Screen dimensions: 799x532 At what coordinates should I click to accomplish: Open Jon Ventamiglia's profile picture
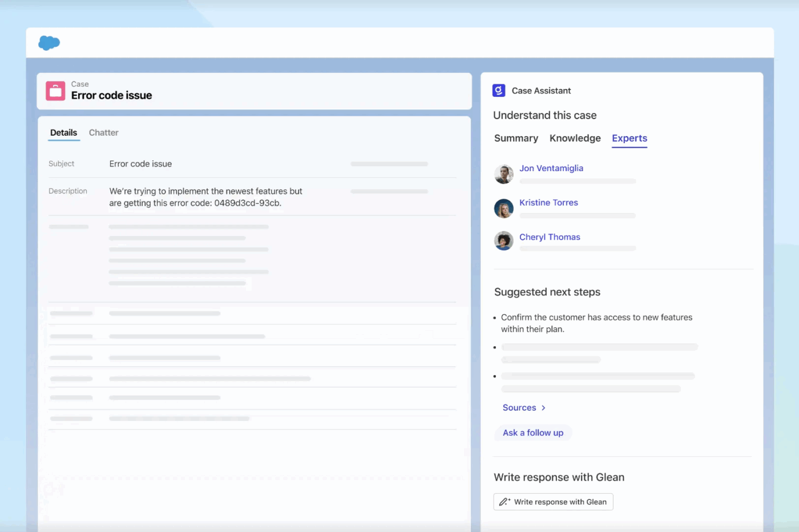[x=503, y=174]
